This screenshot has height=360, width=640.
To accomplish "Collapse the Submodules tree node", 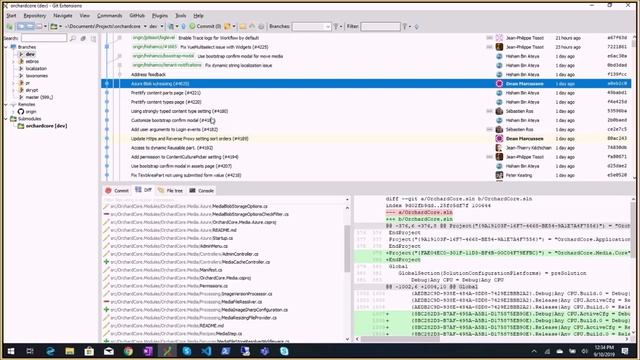I will click(x=6, y=119).
